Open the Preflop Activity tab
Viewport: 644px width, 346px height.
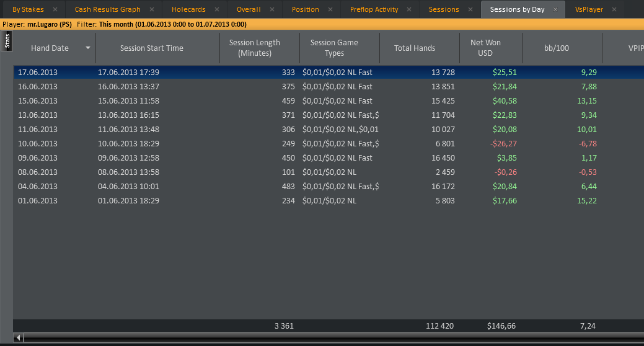(x=374, y=10)
